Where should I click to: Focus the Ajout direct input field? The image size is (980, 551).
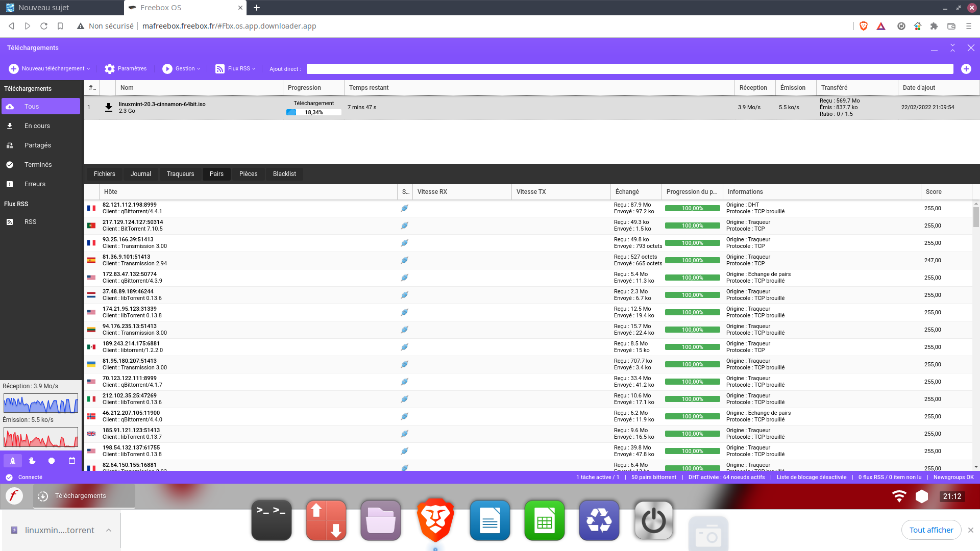[629, 69]
